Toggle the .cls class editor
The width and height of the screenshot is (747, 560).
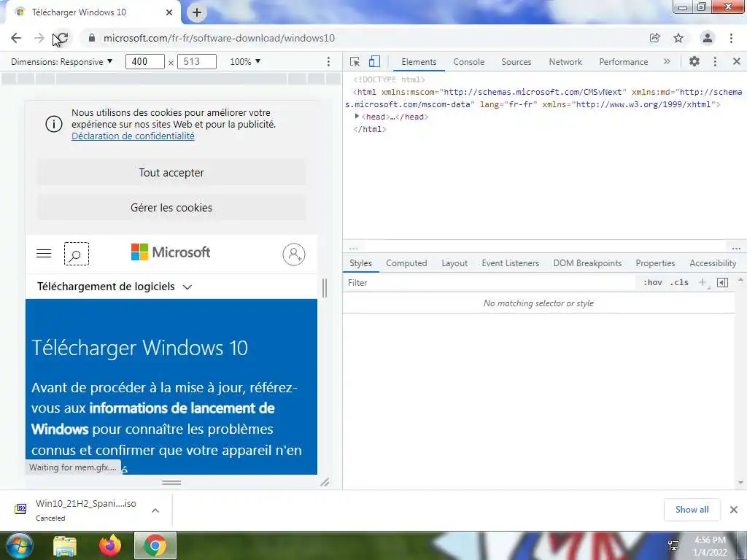[679, 283]
